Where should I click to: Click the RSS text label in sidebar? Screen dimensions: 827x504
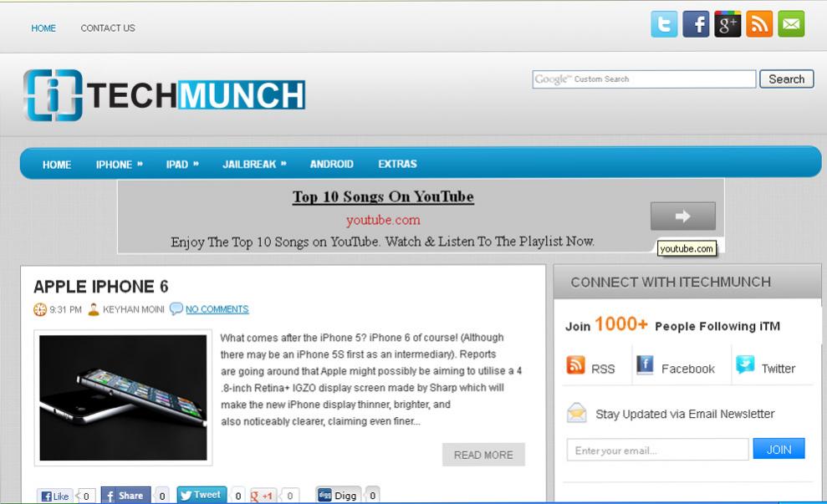[x=603, y=369]
